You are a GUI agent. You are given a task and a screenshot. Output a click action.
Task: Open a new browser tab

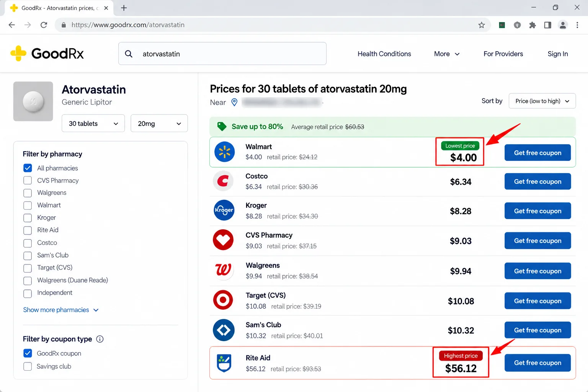(x=124, y=8)
